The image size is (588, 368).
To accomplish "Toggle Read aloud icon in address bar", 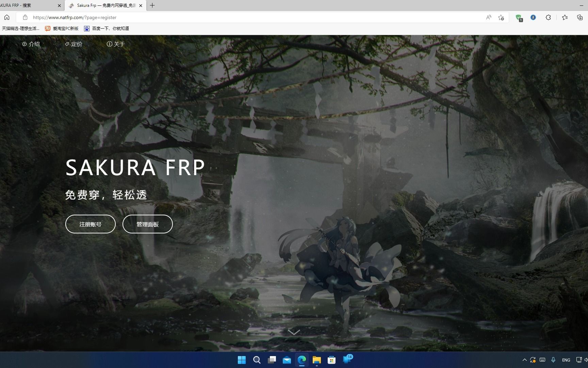I will 489,17.
